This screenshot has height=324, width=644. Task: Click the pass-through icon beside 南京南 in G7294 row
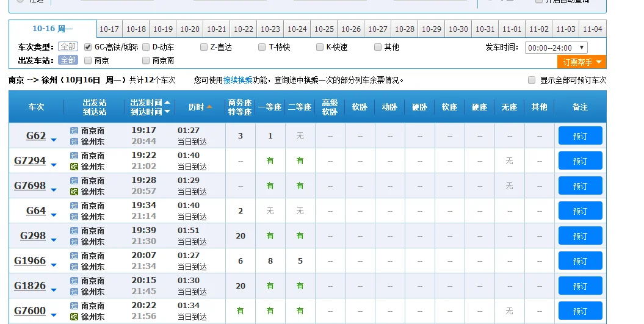74,156
